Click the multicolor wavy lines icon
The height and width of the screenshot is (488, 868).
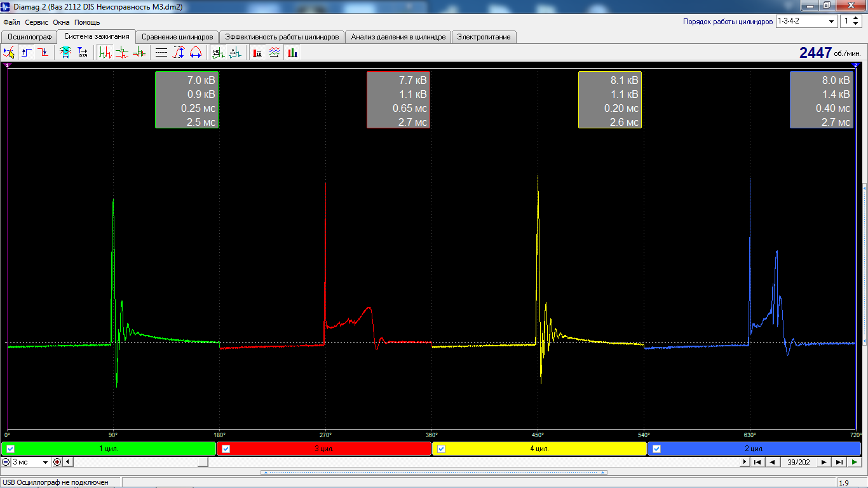click(x=274, y=53)
